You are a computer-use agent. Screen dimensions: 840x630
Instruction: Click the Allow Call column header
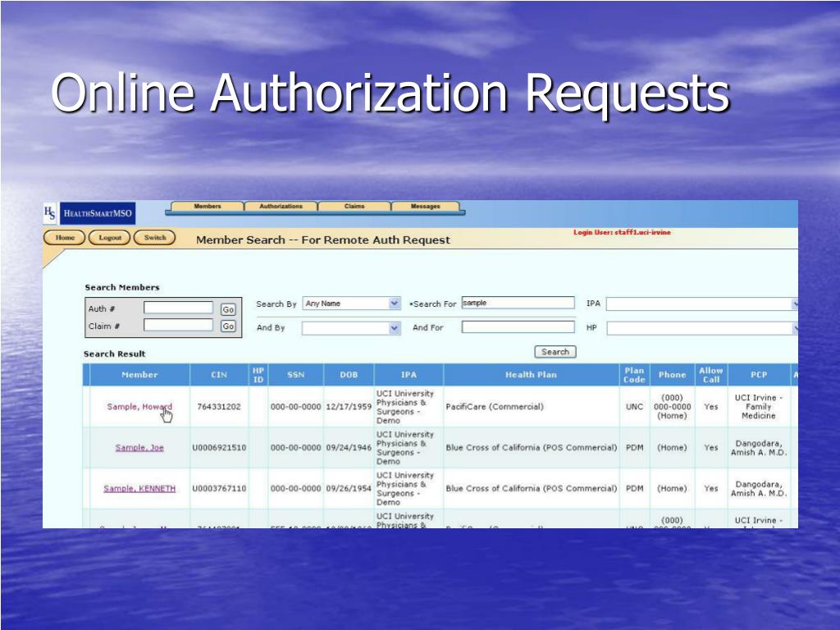[711, 375]
